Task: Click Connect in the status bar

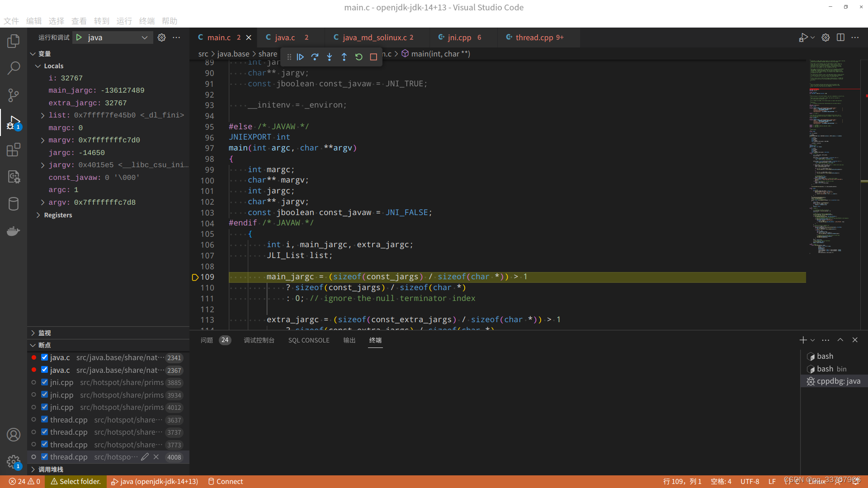Action: pyautogui.click(x=225, y=481)
